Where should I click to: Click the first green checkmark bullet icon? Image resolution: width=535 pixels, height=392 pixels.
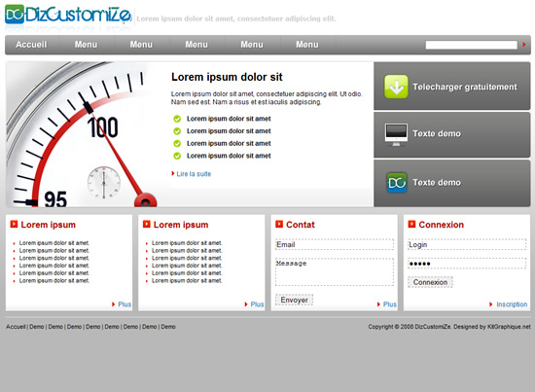[177, 119]
